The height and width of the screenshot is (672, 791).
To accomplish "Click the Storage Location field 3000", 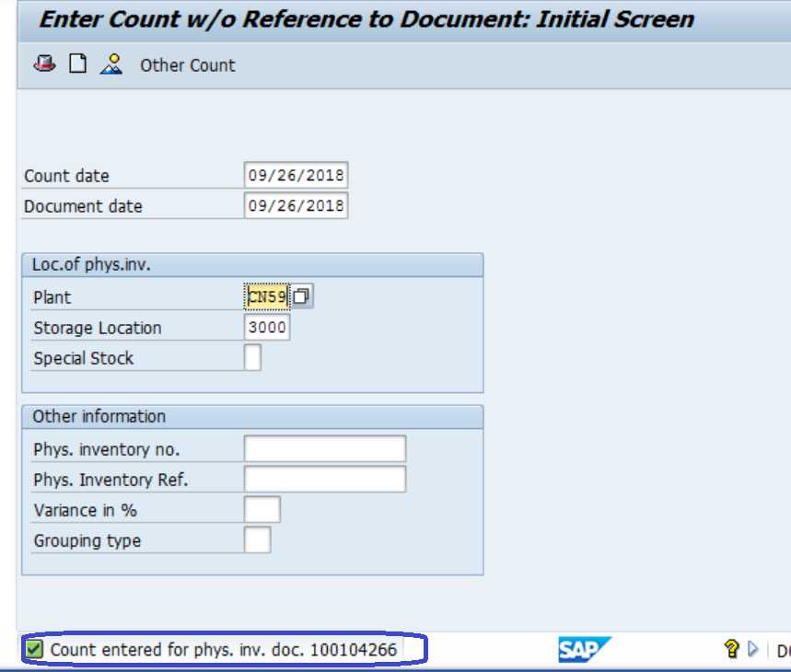I will click(267, 327).
